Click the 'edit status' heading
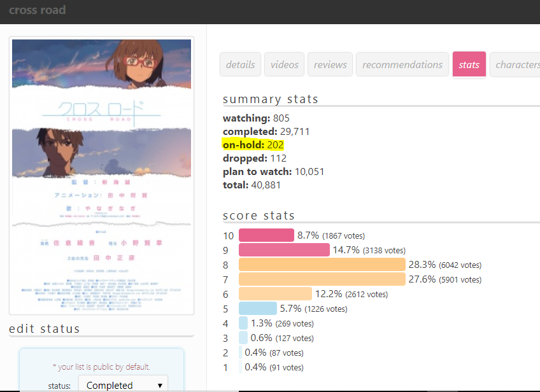Viewport: 540px width, 392px height. [45, 328]
